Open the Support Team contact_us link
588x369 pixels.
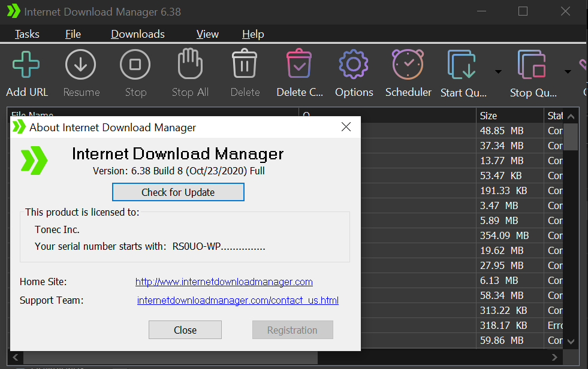click(238, 301)
